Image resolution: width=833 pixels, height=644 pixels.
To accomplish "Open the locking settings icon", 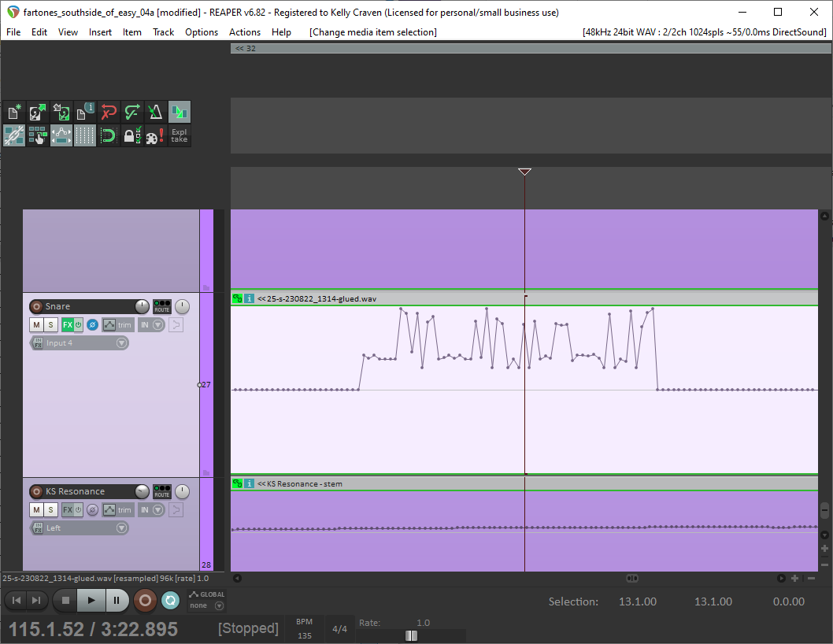I will click(x=131, y=135).
